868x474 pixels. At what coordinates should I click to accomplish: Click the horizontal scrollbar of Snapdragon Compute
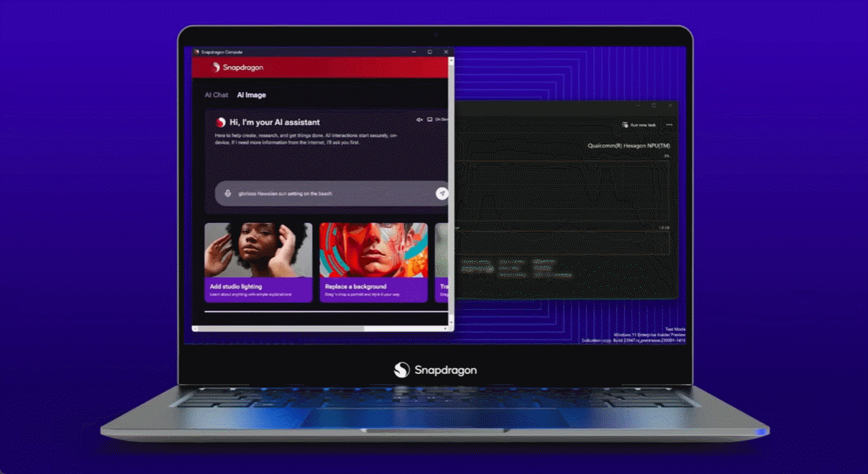(280, 329)
